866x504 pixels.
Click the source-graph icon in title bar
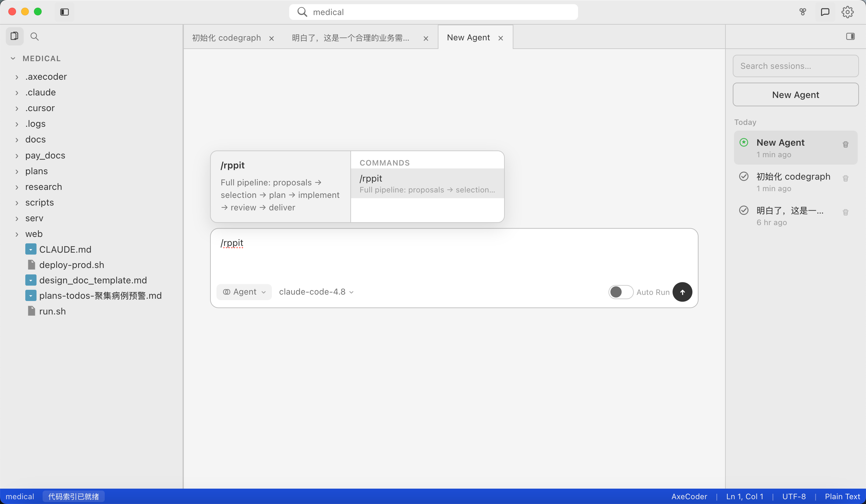tap(802, 12)
